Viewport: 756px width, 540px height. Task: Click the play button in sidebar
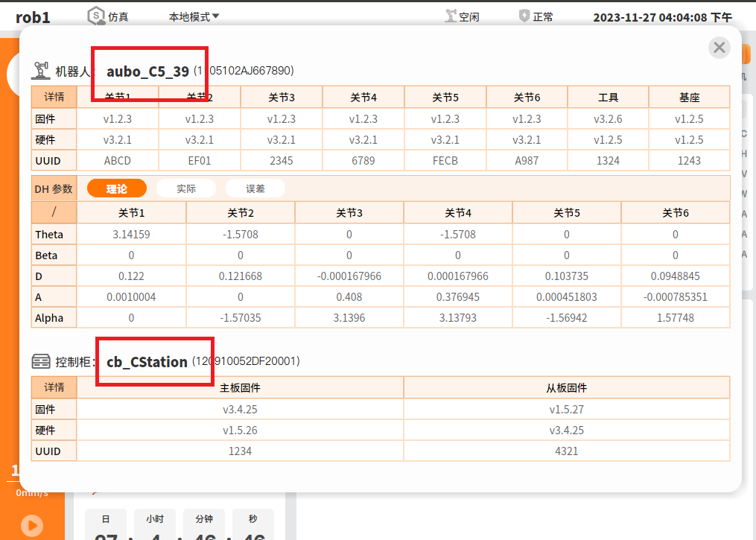[x=32, y=525]
